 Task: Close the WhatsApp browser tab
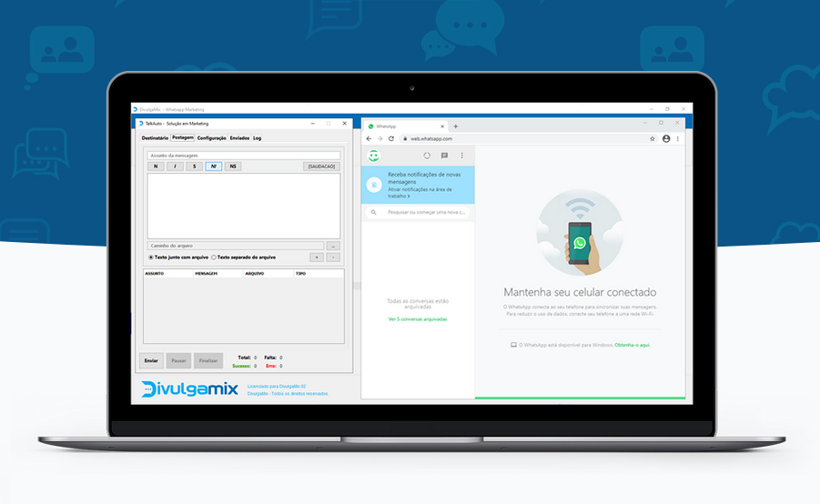pyautogui.click(x=442, y=126)
